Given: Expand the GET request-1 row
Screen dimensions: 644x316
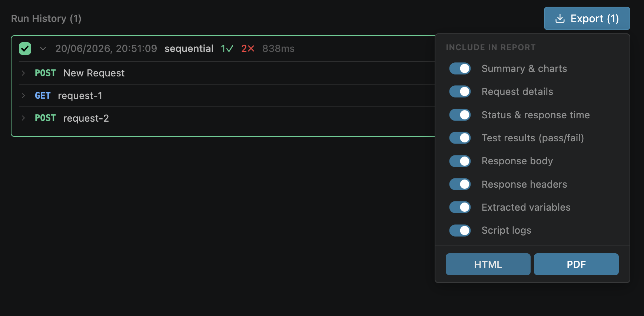Looking at the screenshot, I should point(23,96).
